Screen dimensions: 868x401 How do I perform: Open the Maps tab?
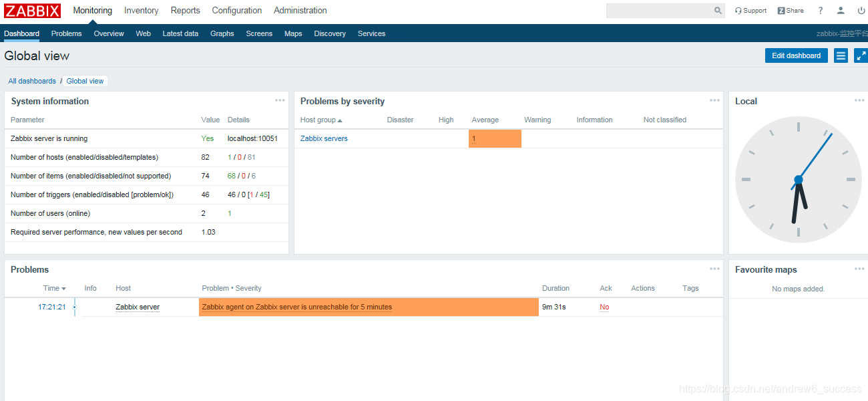click(x=293, y=33)
